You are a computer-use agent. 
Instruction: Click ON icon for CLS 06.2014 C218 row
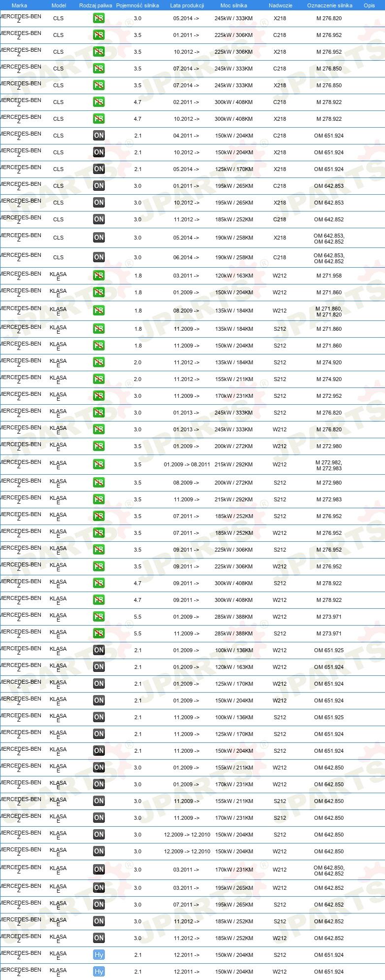click(98, 257)
